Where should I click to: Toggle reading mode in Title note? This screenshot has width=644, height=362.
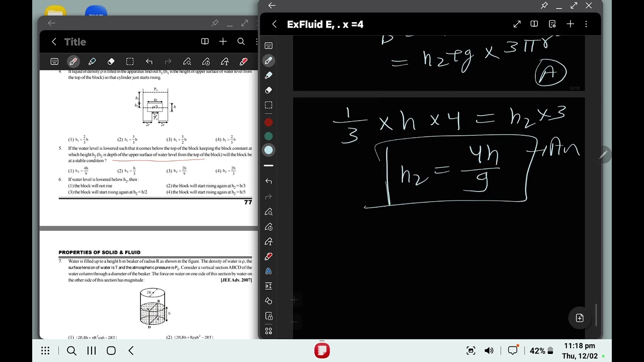[205, 42]
